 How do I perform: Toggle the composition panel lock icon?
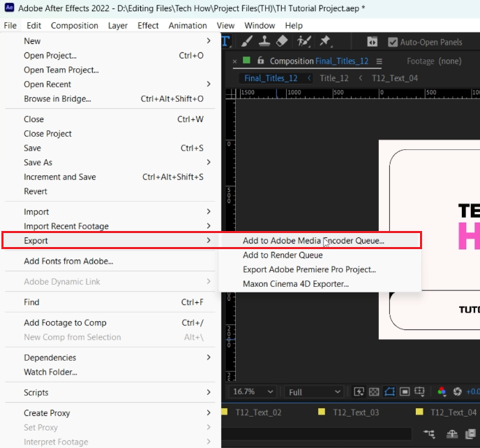coord(261,61)
